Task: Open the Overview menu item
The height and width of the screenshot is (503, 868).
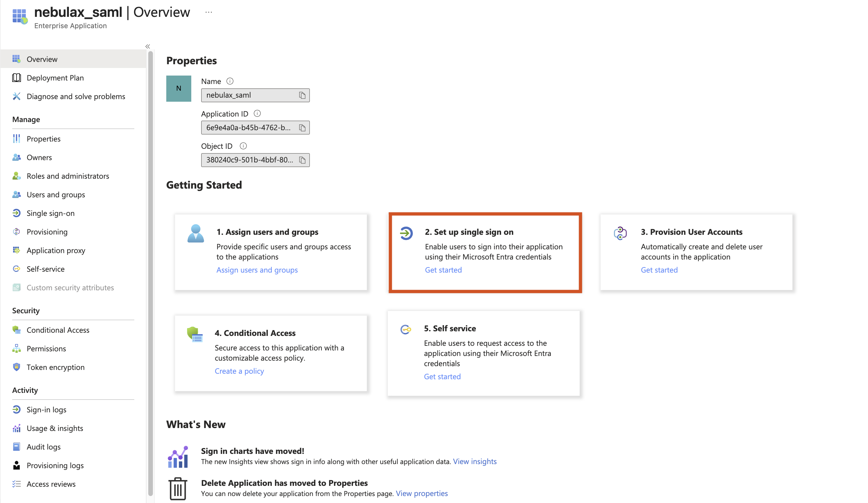Action: [73, 59]
